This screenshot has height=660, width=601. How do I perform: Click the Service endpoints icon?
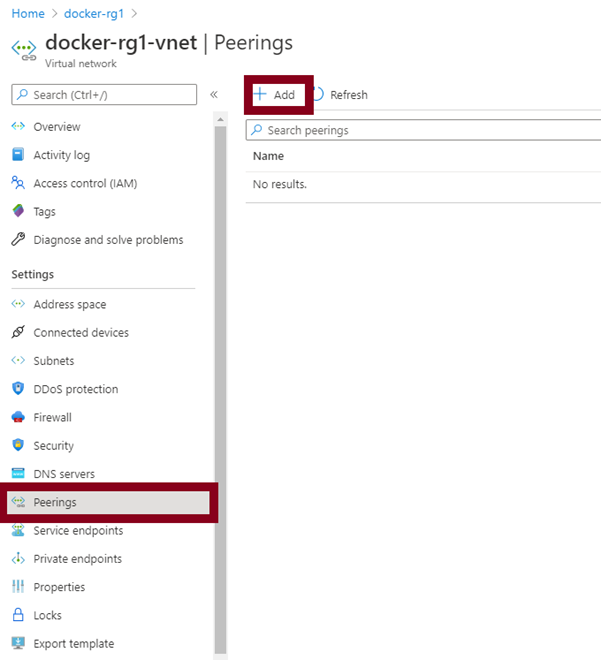(18, 530)
